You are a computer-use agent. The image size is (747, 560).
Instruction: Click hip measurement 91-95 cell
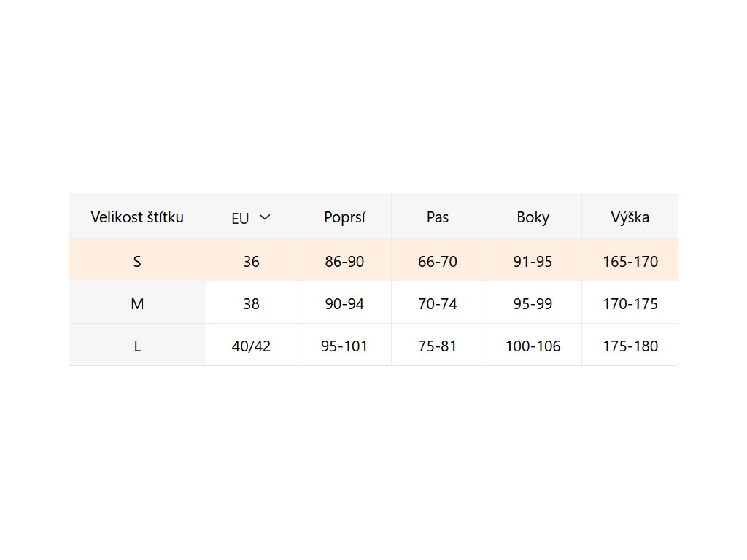(x=533, y=261)
